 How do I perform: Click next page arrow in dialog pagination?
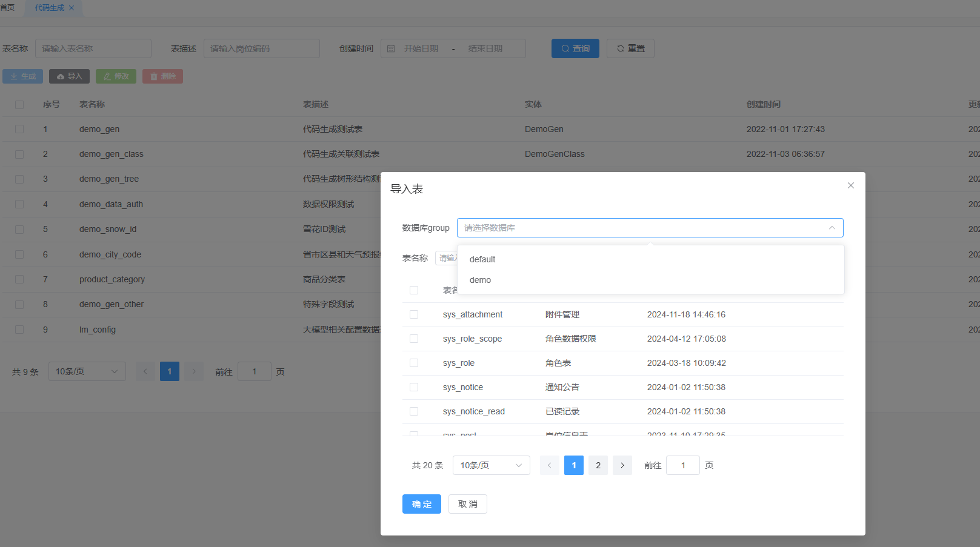tap(622, 465)
